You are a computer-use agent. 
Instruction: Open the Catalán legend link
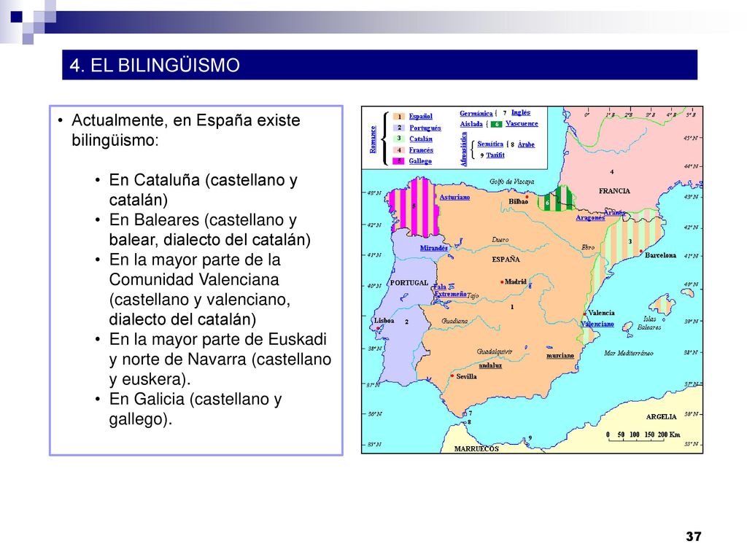[421, 139]
